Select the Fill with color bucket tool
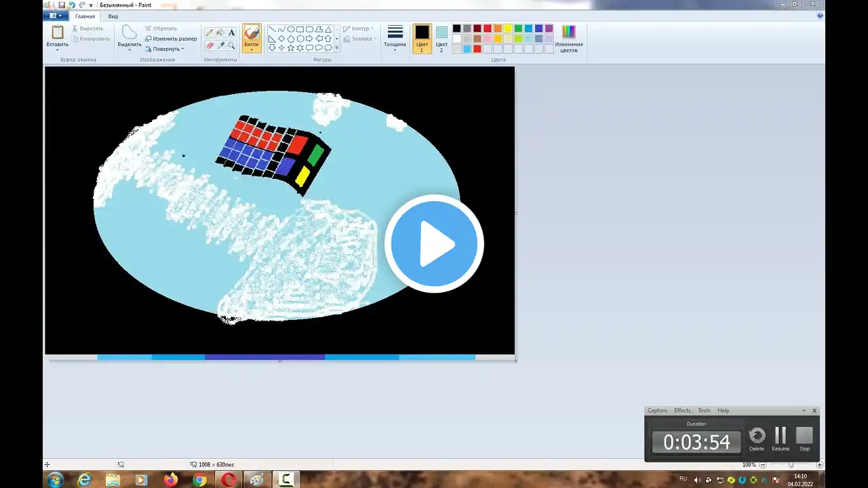Viewport: 868px width, 488px height. 220,33
